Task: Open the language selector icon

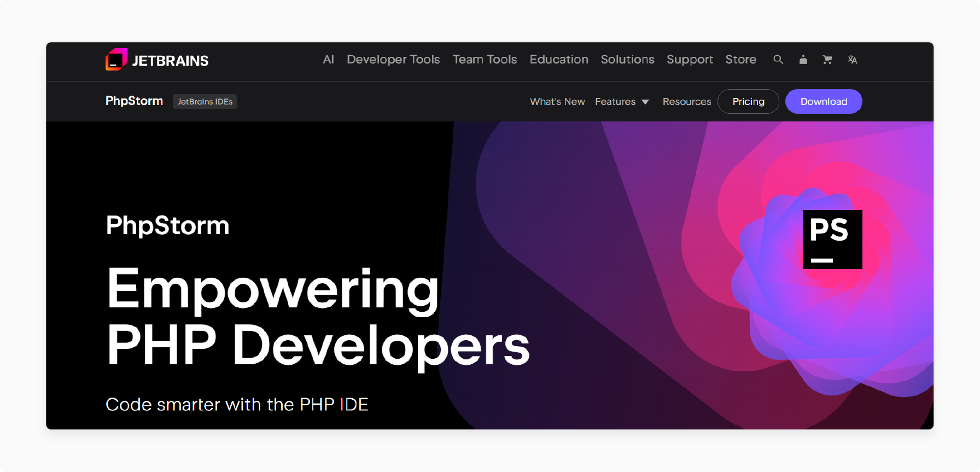Action: point(852,60)
